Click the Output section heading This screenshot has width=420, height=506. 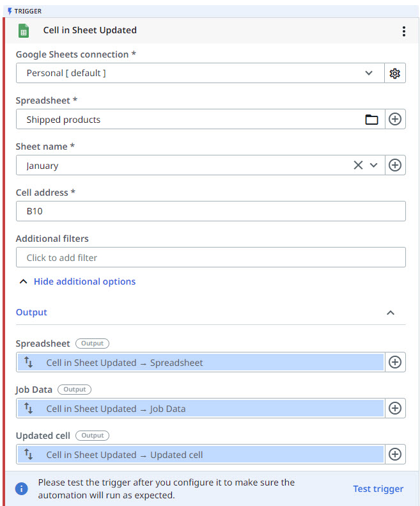[31, 312]
